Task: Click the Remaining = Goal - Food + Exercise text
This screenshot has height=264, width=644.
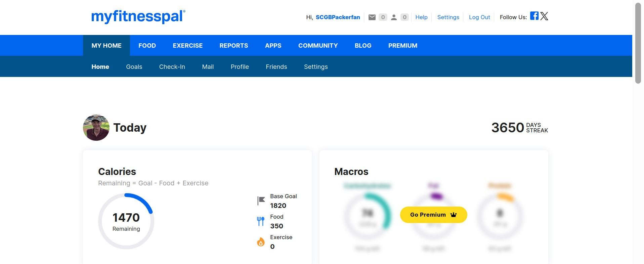Action: click(x=153, y=183)
